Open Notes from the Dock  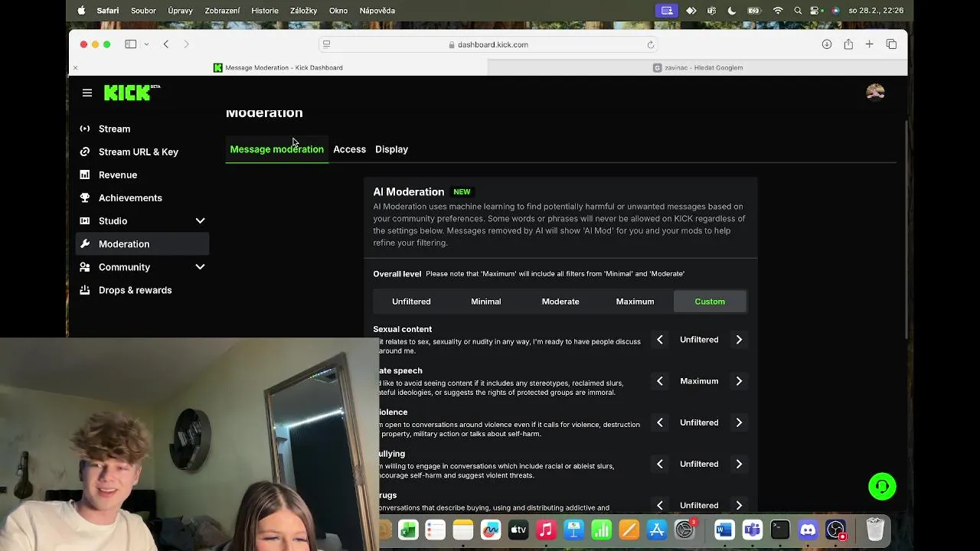pos(463,530)
